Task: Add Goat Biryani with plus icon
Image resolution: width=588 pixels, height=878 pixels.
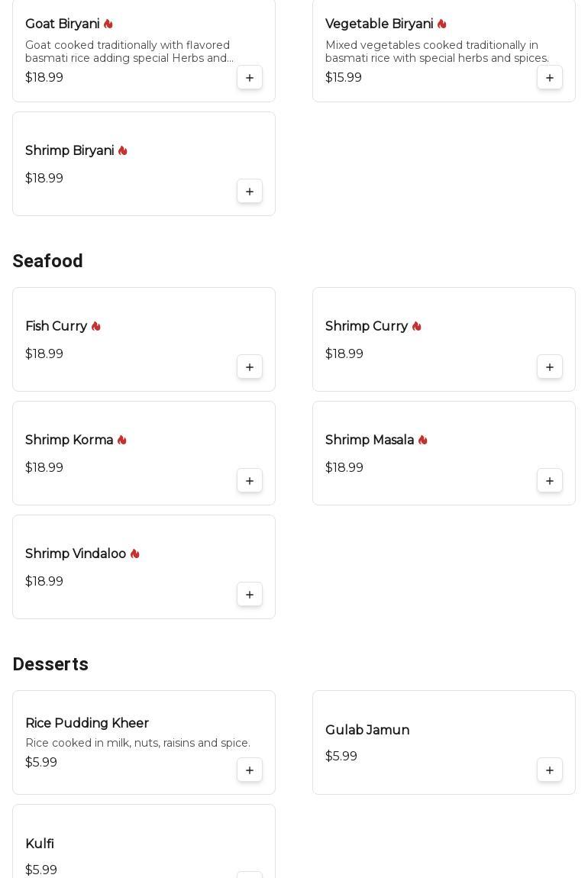Action: [250, 78]
